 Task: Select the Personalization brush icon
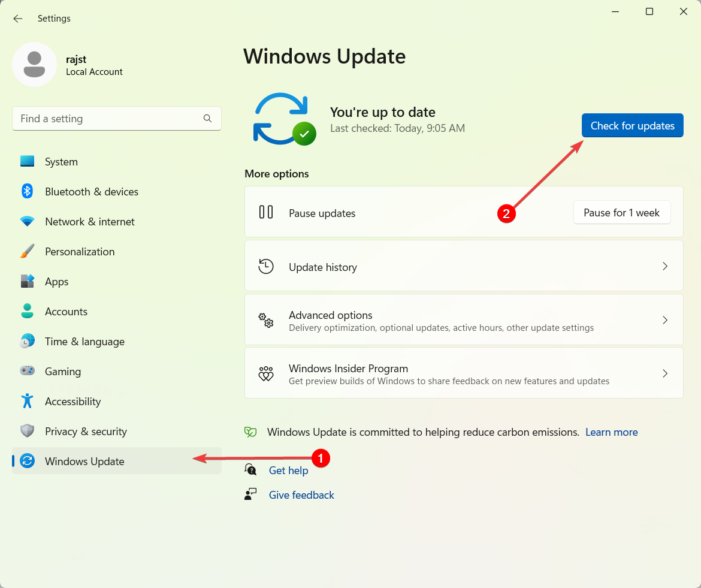click(28, 251)
